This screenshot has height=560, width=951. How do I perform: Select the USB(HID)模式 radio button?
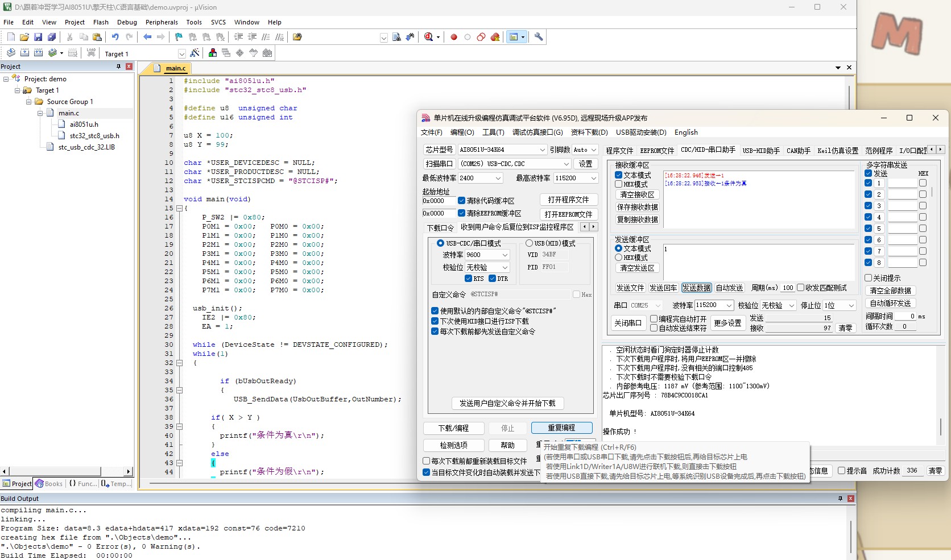[x=529, y=243]
